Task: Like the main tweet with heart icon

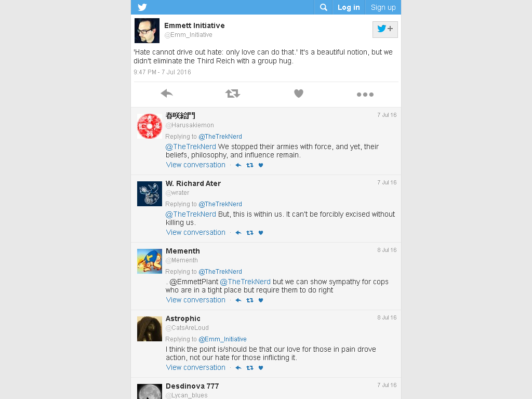Action: (299, 94)
